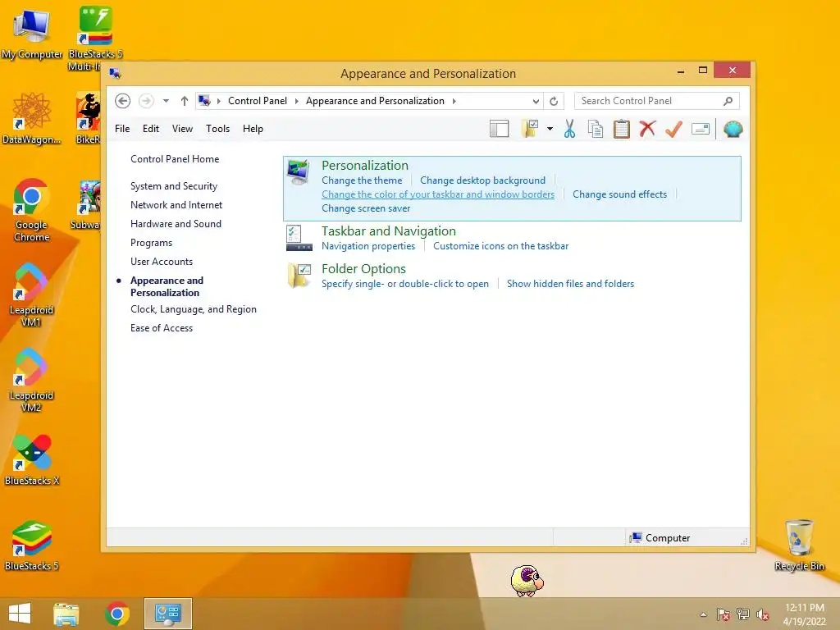Click Navigation properties
840x630 pixels.
click(x=368, y=246)
